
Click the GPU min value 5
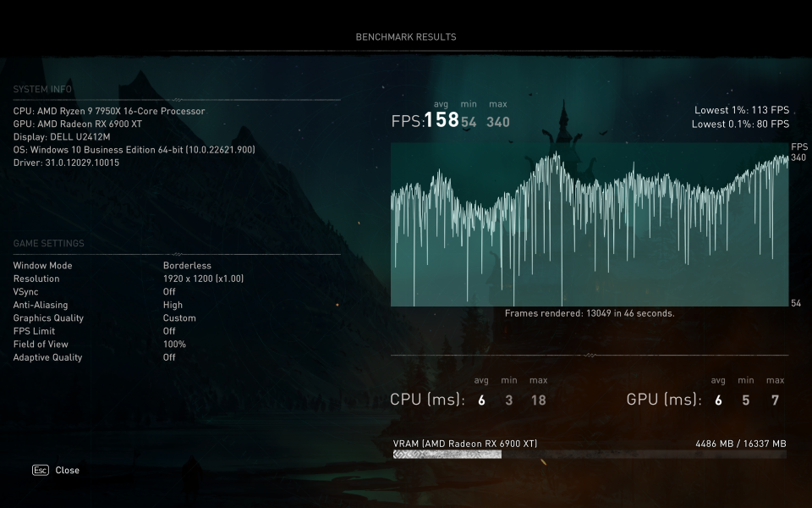coord(746,400)
